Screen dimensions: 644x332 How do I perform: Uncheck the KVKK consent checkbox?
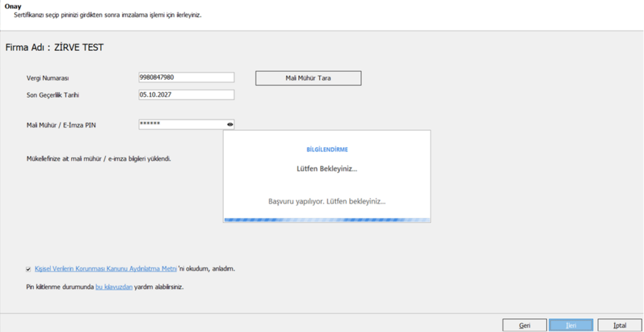click(x=28, y=269)
